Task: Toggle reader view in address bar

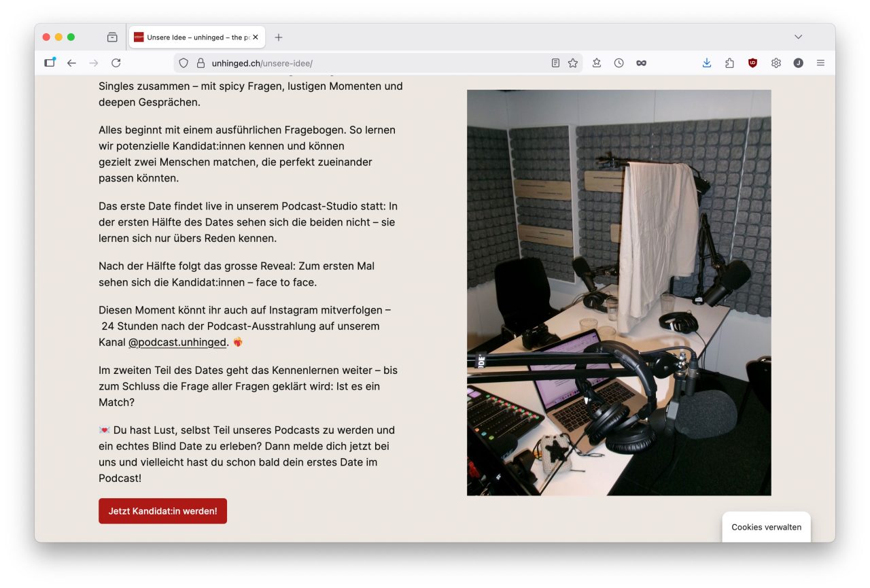Action: tap(555, 63)
